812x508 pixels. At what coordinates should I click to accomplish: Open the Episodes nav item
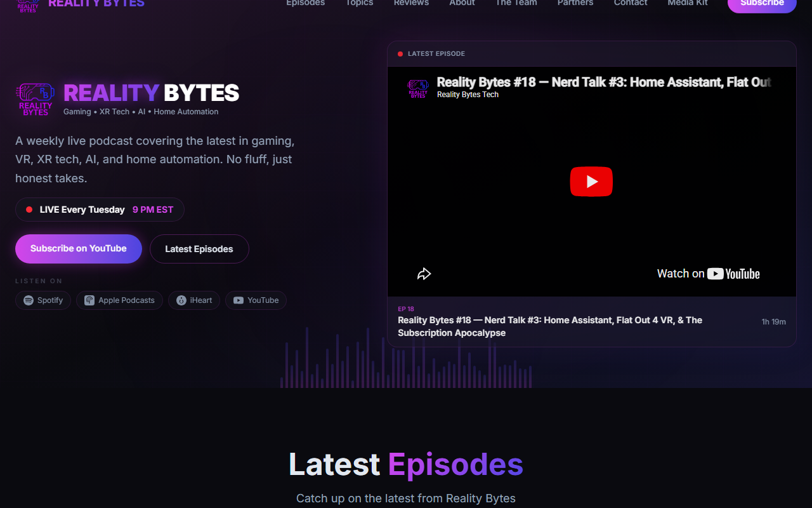pos(305,3)
